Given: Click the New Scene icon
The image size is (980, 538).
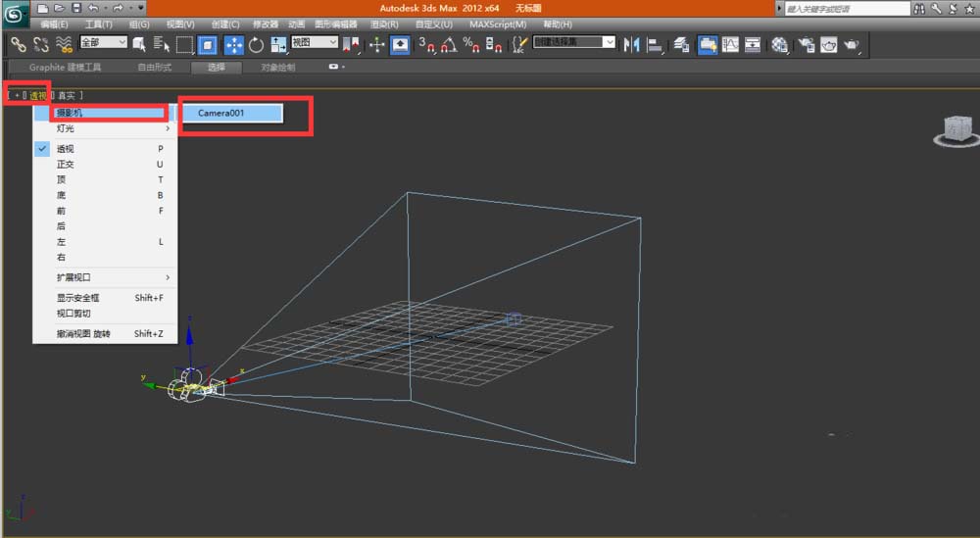Looking at the screenshot, I should [x=42, y=8].
